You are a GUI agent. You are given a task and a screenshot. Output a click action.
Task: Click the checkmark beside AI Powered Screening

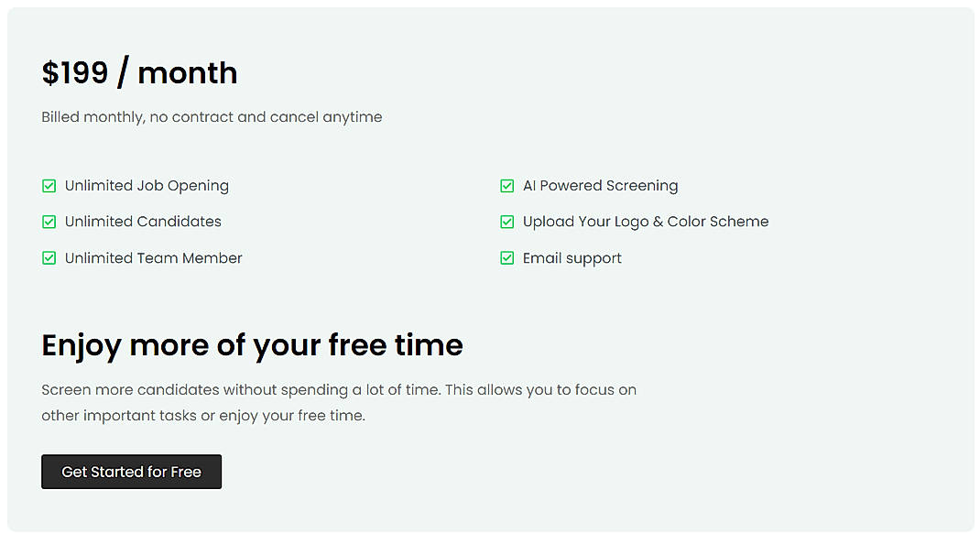(x=507, y=186)
